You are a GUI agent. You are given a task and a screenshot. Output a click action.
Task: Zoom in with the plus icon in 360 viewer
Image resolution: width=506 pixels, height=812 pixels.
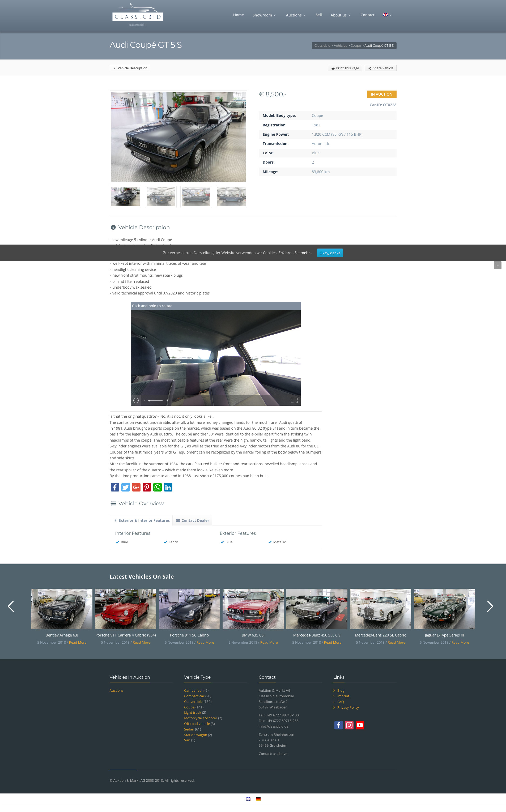167,400
